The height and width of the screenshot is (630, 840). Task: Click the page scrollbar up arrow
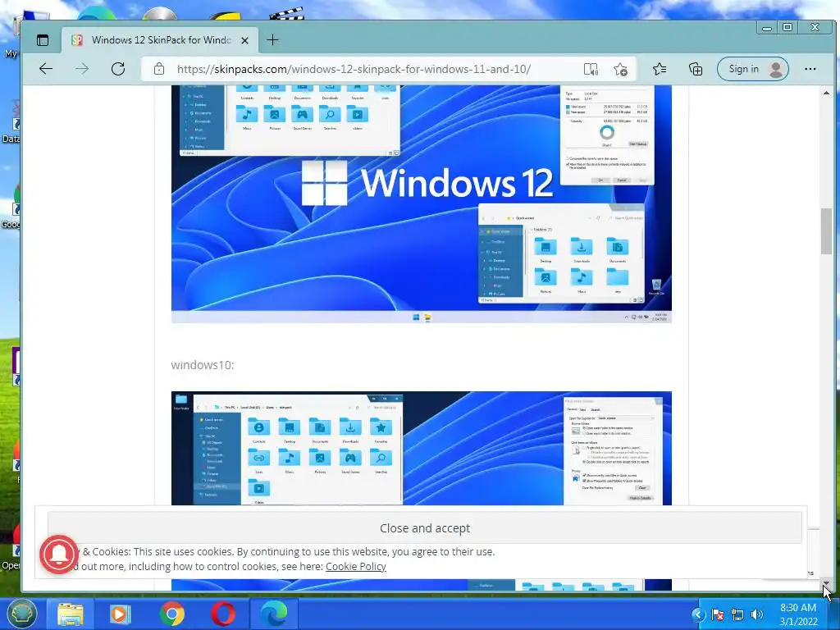(x=827, y=93)
